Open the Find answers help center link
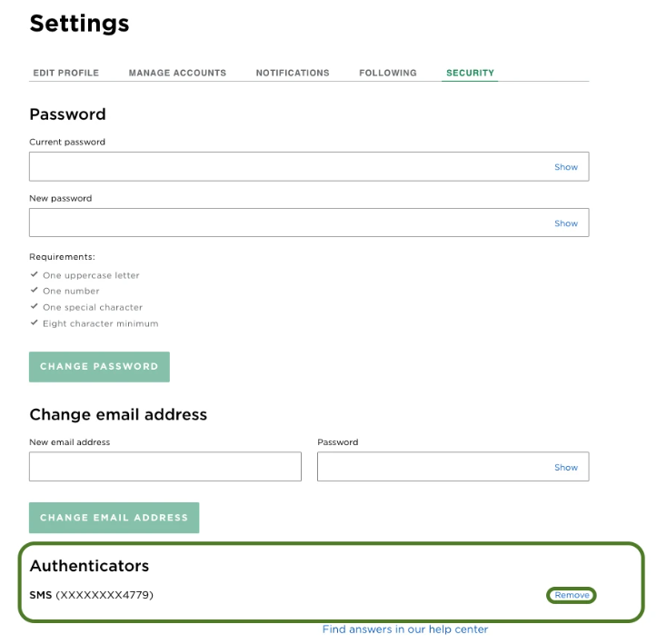 [x=405, y=629]
